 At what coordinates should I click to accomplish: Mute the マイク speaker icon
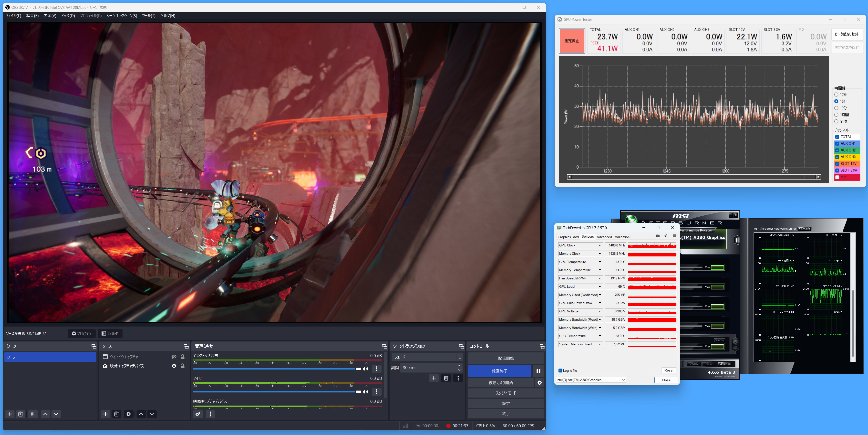(x=365, y=392)
